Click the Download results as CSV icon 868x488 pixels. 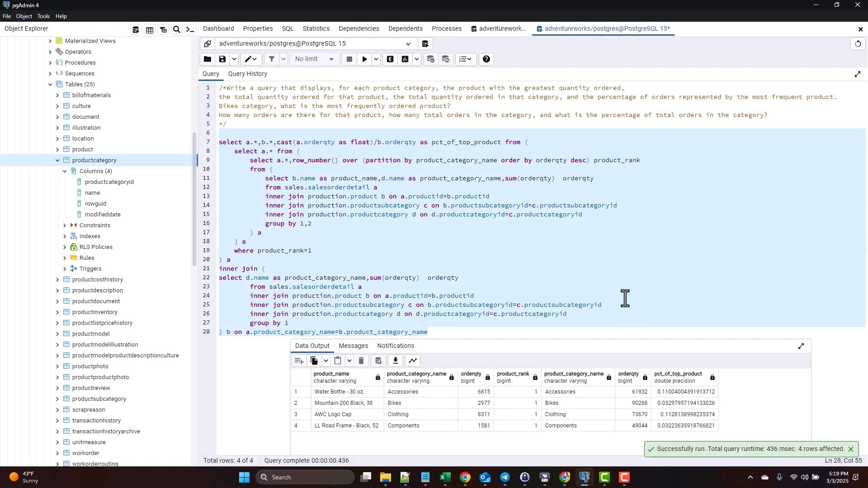(396, 361)
